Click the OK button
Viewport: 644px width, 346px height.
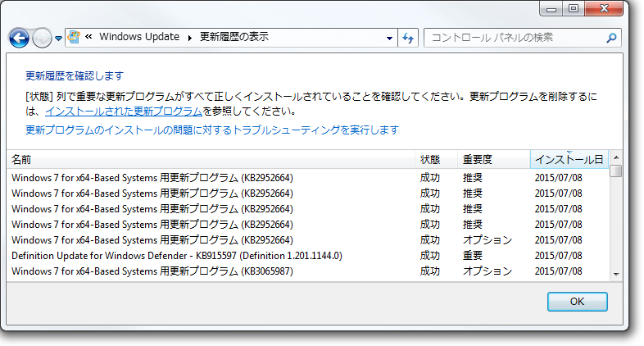577,301
